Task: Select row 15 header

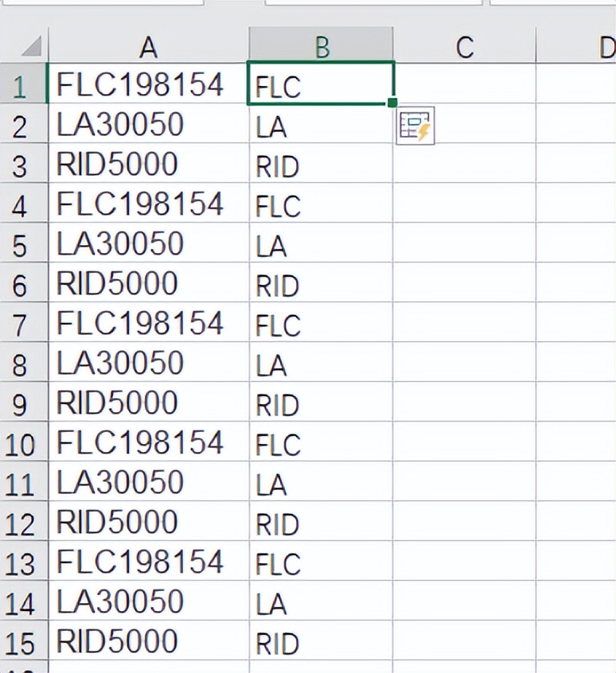Action: (x=24, y=641)
